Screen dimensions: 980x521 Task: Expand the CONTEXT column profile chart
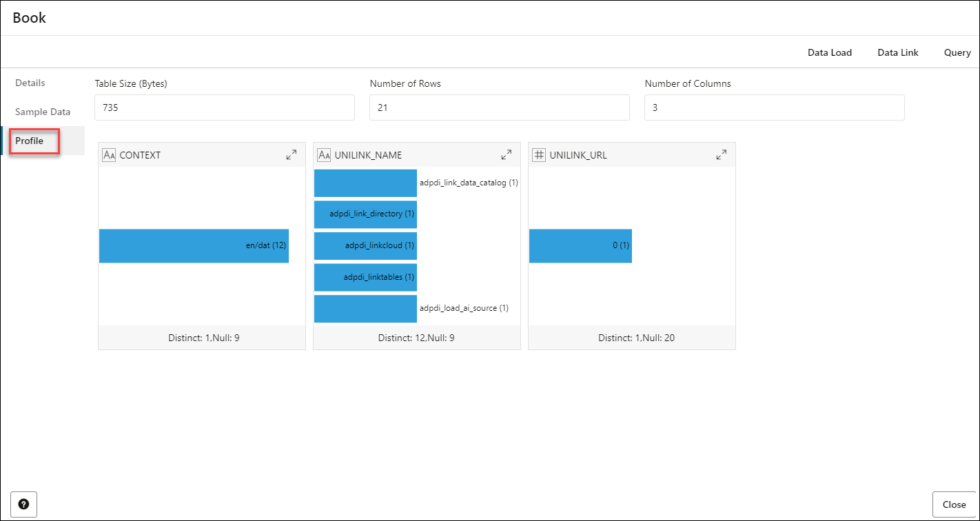(292, 155)
